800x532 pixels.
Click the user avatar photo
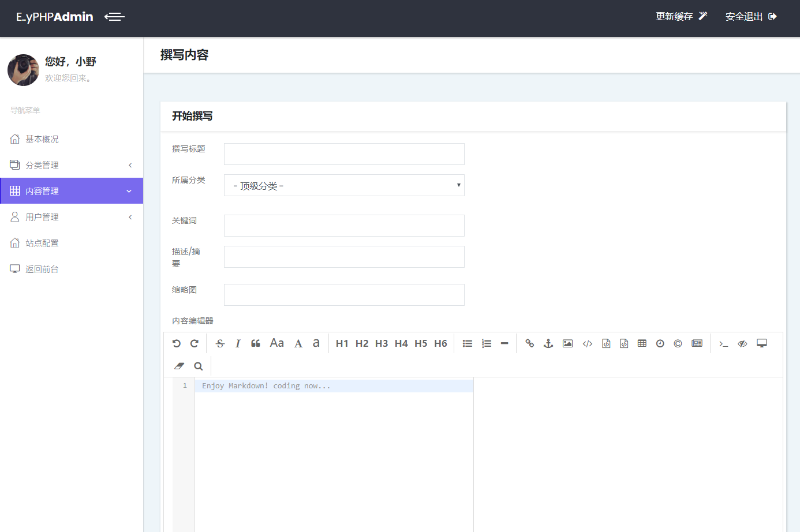(x=23, y=70)
